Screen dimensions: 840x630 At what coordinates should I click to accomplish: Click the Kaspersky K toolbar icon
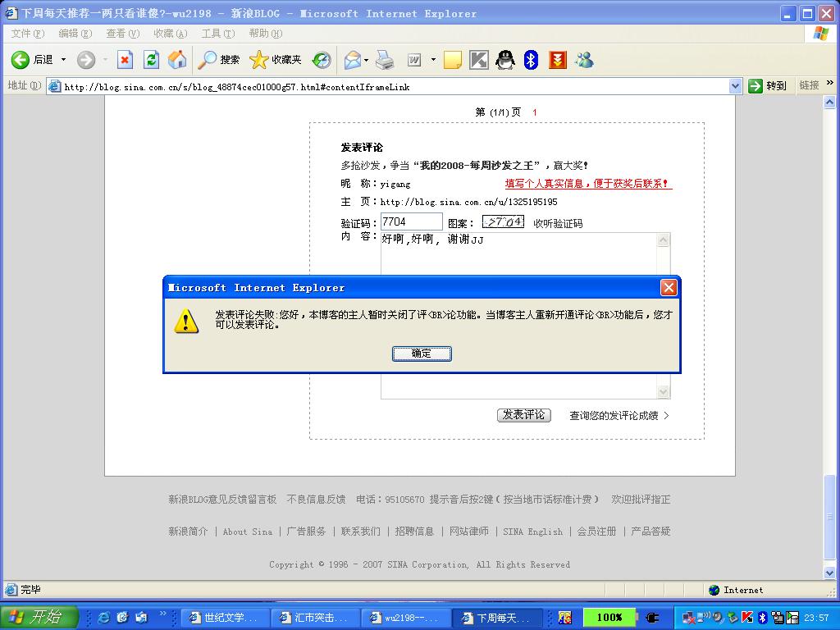click(479, 60)
